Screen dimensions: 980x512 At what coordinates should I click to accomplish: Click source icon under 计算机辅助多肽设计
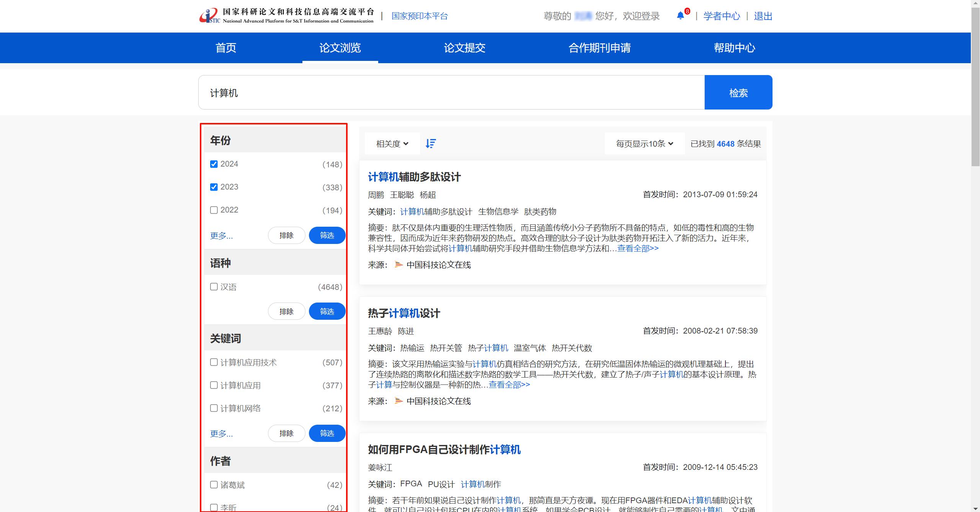399,265
